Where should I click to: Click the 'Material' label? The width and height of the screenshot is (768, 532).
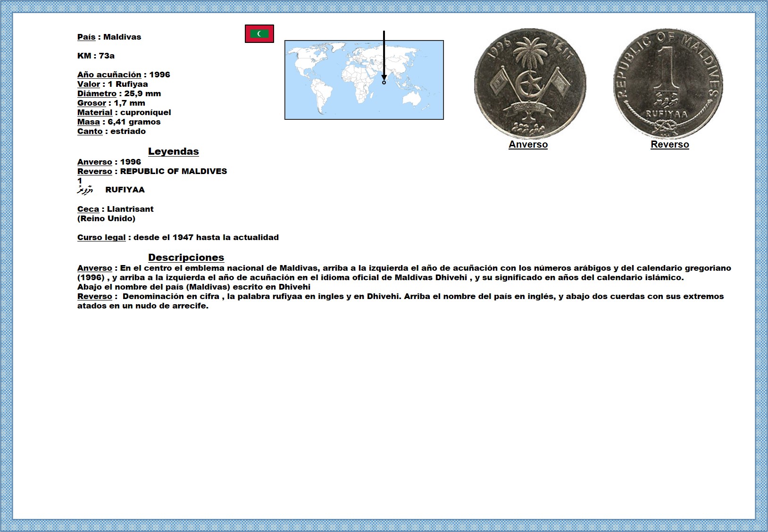[x=95, y=112]
